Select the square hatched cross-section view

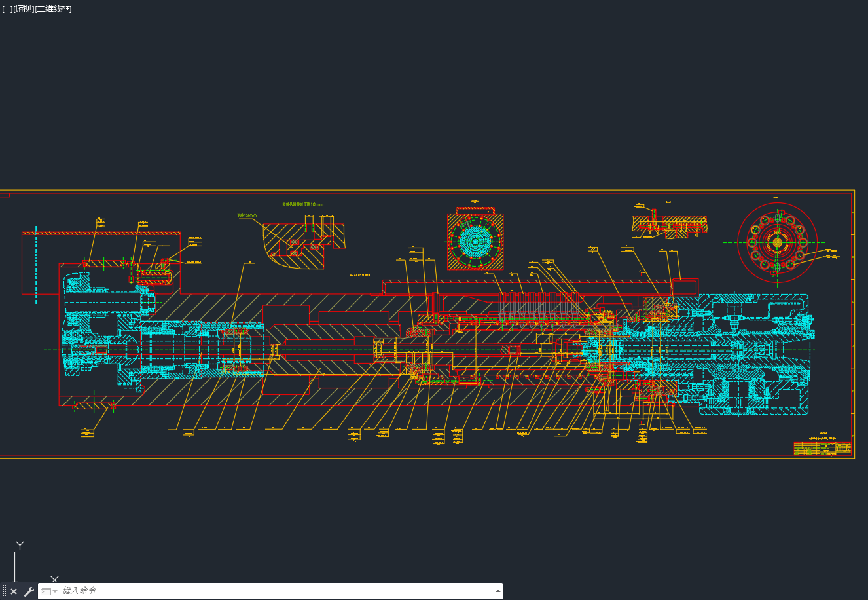coord(475,241)
